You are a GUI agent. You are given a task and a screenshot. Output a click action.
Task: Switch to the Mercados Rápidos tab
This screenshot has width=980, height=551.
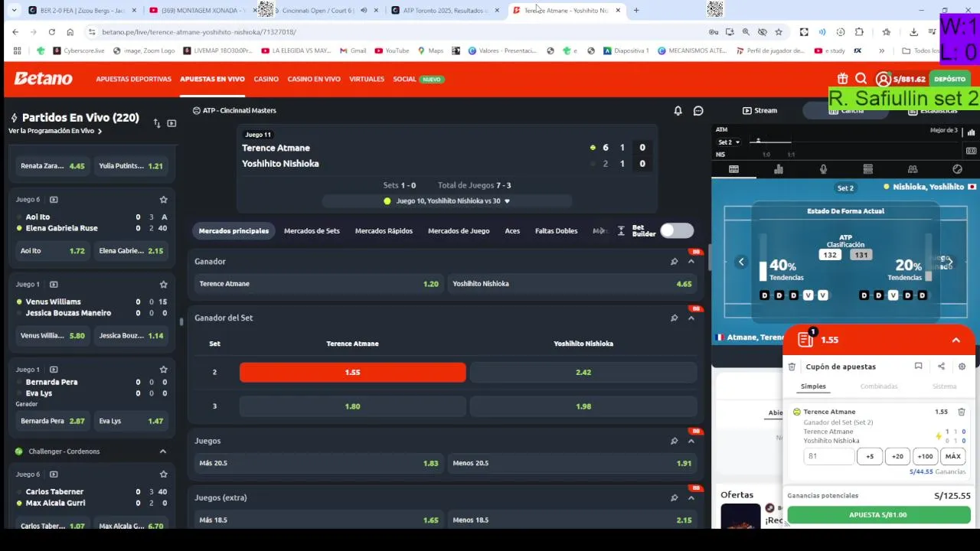(384, 231)
